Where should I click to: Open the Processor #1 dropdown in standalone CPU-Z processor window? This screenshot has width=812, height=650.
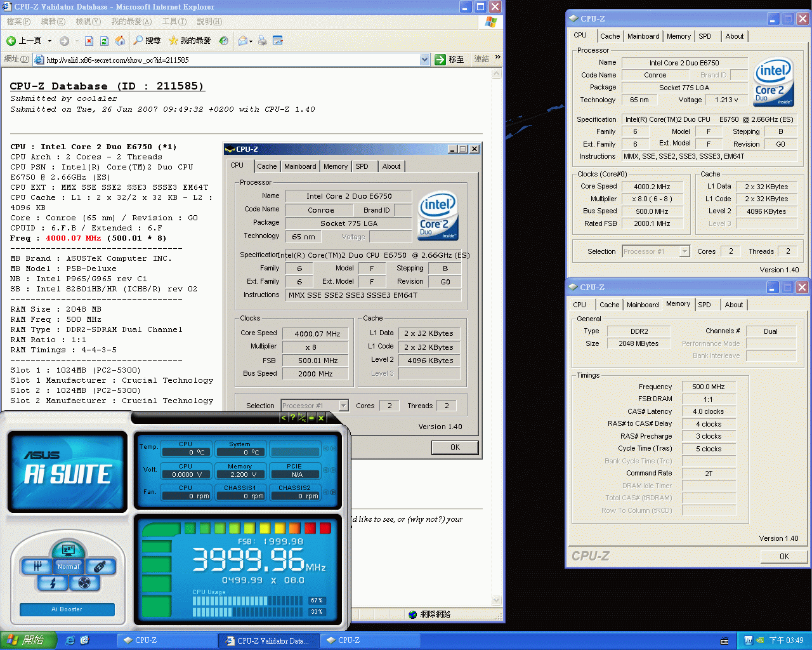click(x=684, y=251)
